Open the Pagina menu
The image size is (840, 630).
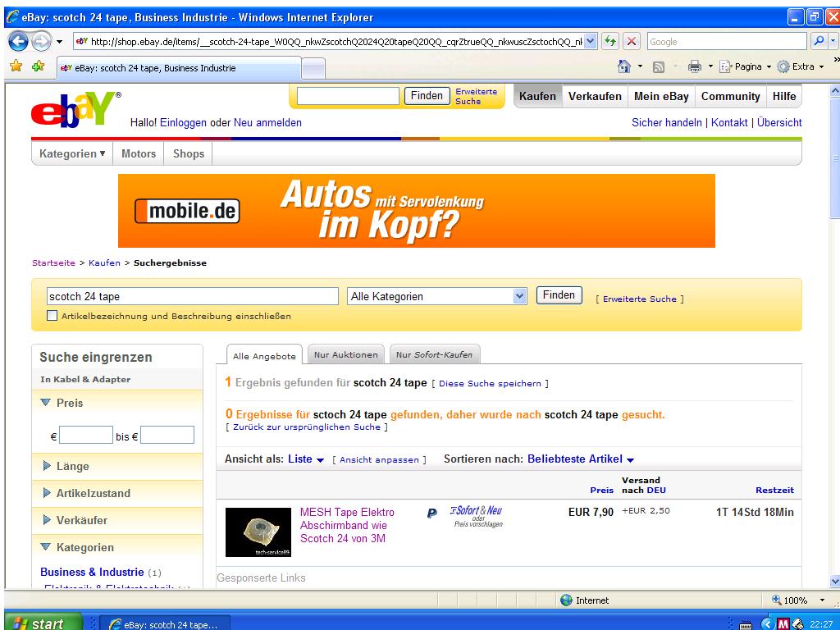[x=745, y=66]
